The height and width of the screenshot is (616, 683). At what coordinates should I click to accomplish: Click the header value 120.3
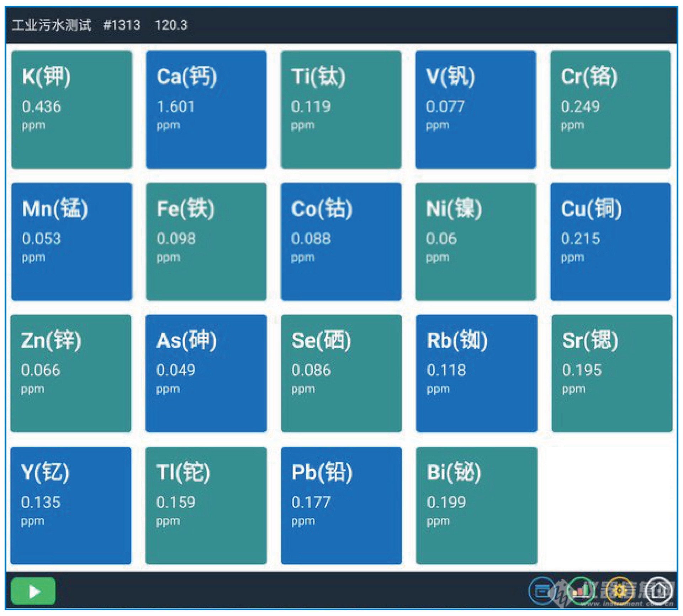tap(171, 25)
